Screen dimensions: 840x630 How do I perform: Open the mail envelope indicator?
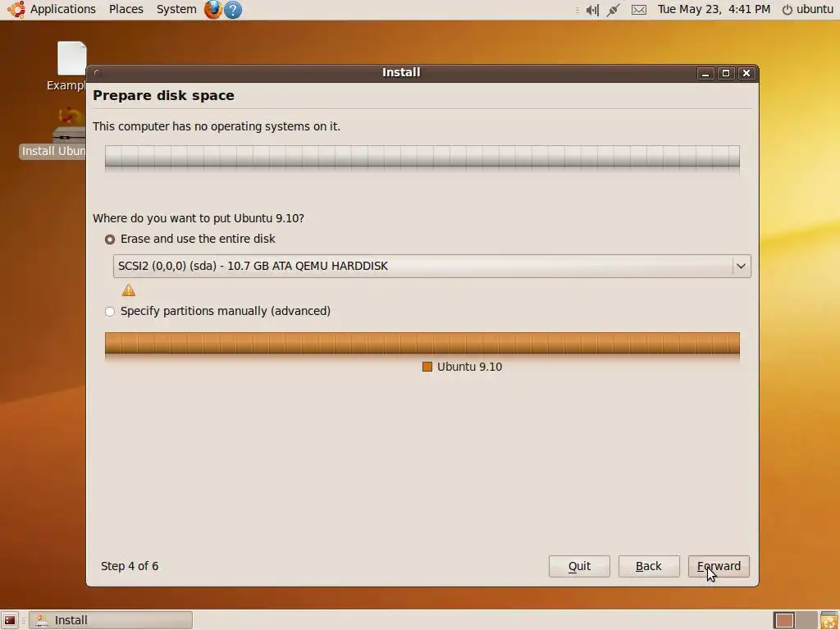pyautogui.click(x=638, y=10)
